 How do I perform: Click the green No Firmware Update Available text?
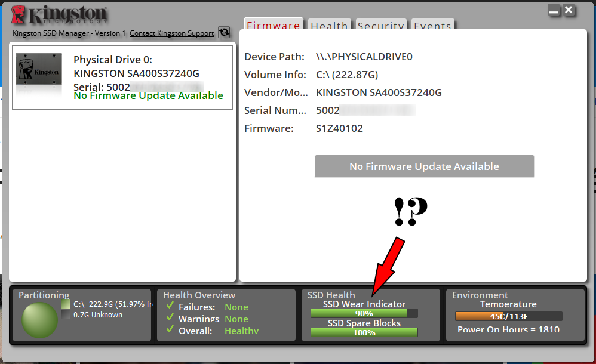(148, 95)
